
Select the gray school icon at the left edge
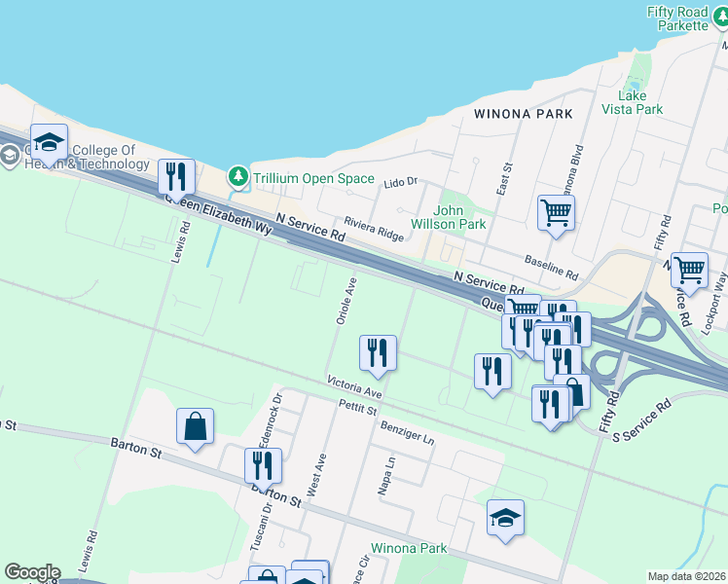(x=10, y=157)
